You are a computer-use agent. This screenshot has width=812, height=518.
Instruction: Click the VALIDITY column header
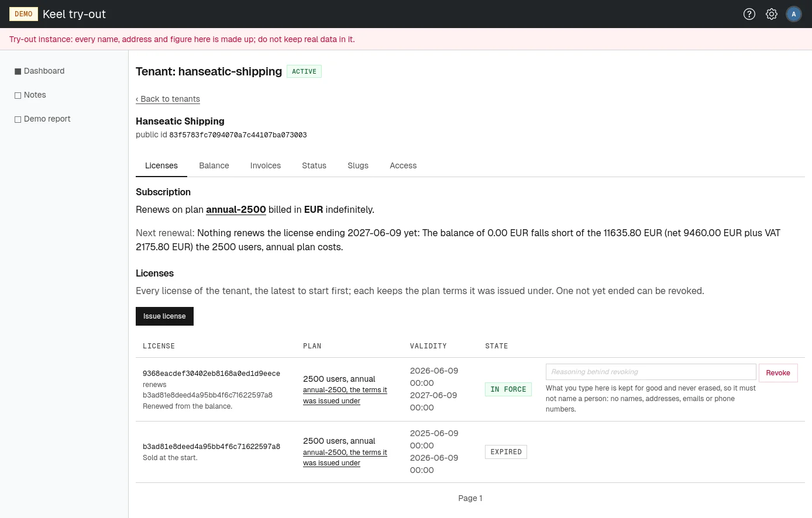tap(428, 346)
